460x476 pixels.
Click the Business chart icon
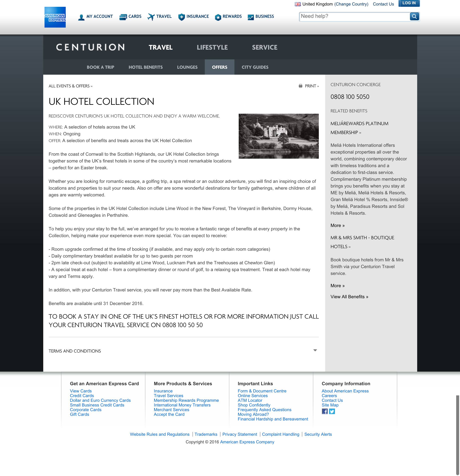(x=251, y=17)
